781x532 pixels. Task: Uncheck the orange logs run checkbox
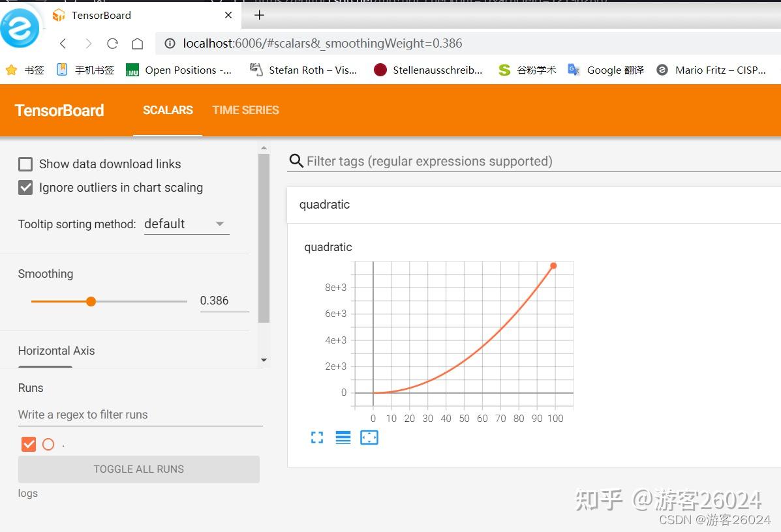[29, 444]
